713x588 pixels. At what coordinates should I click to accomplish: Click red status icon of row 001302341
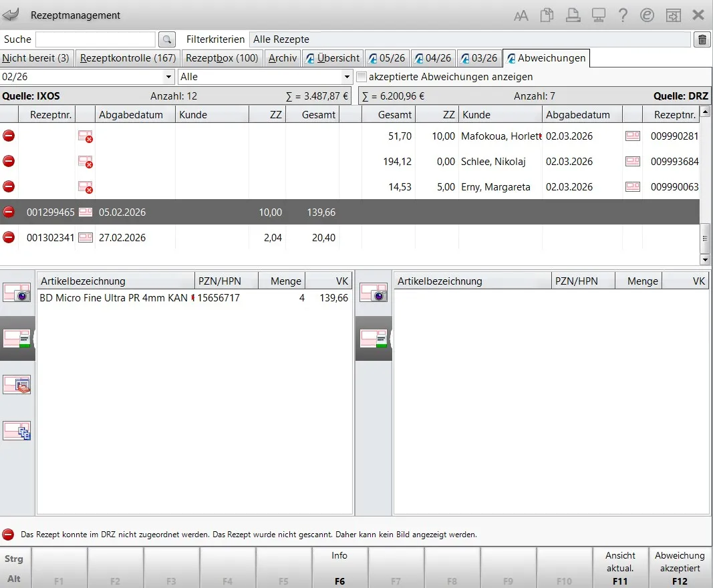(x=9, y=237)
